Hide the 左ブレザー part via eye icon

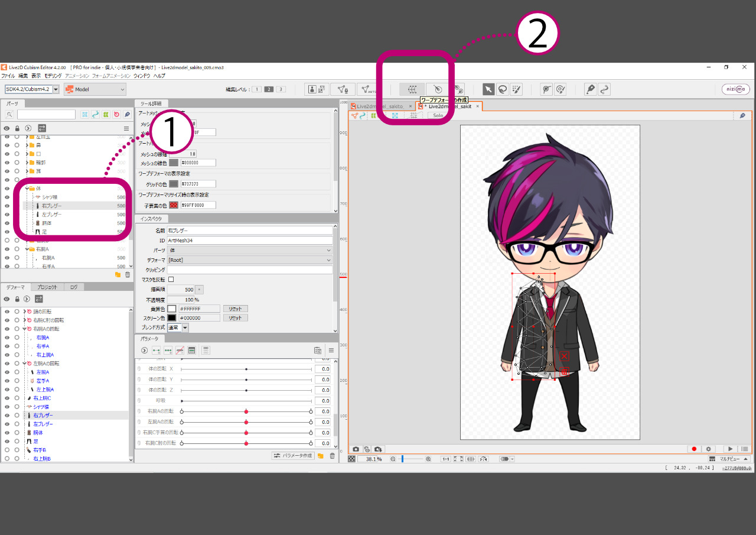tap(7, 215)
